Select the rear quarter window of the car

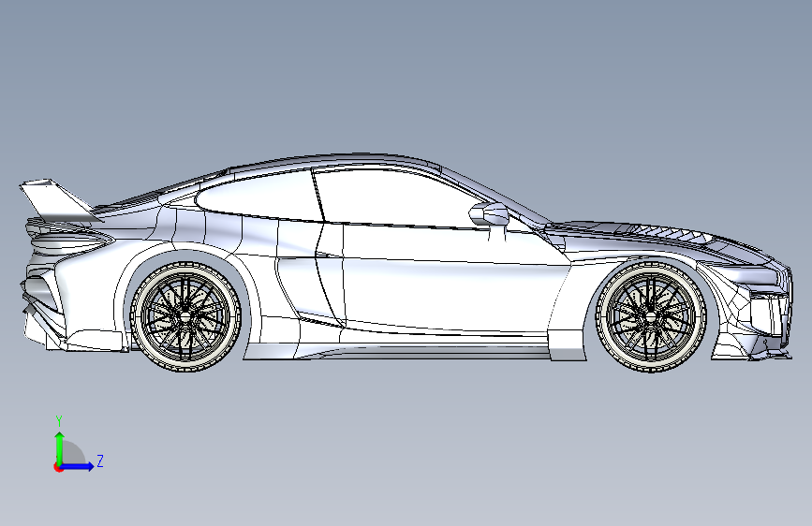coord(258,196)
